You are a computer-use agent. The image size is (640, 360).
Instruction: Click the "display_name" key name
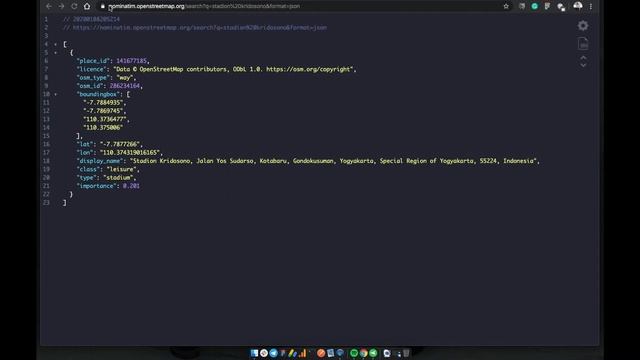tap(100, 161)
